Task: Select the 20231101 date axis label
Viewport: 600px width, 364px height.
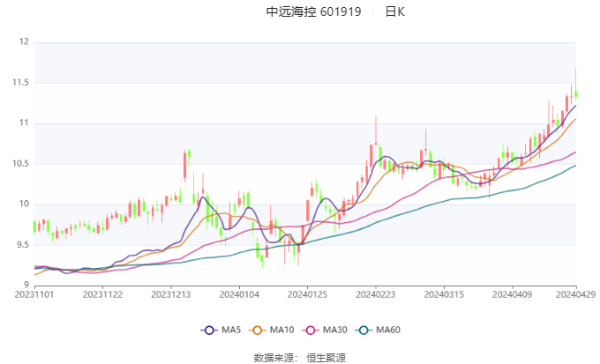Action: 34,294
